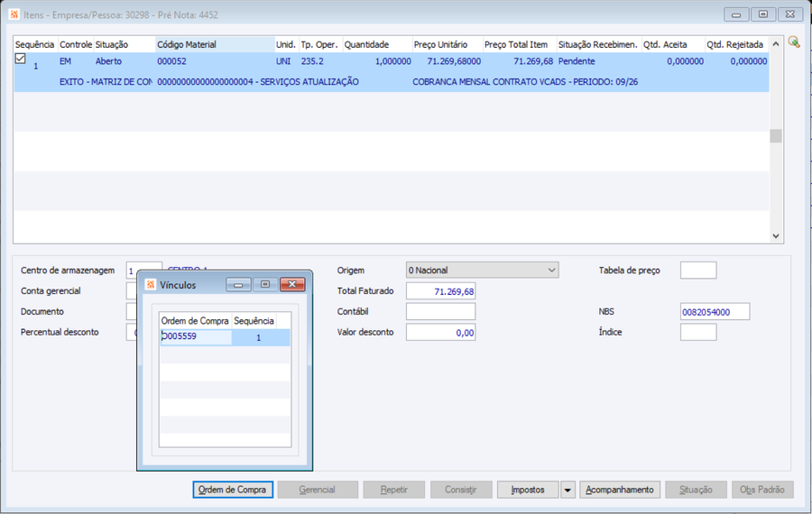This screenshot has width=812, height=514.
Task: Click the Preço Unitário column header
Action: [x=447, y=44]
